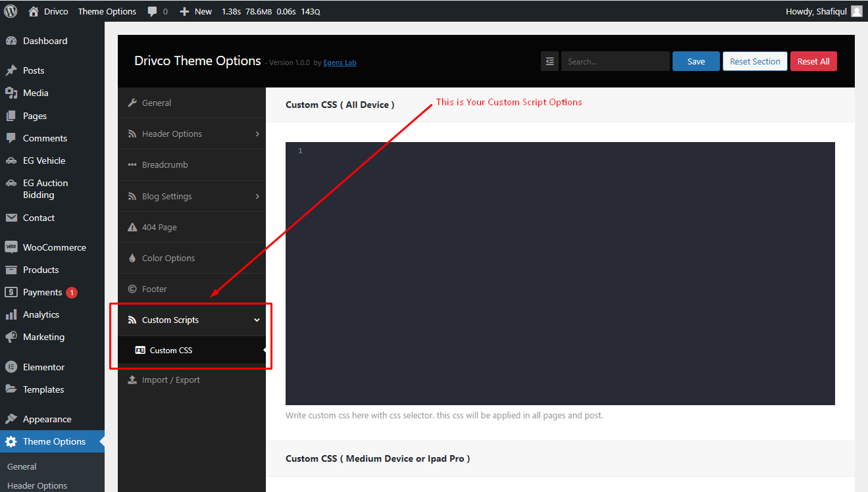Open Header Options submenu in WP sidebar
The width and height of the screenshot is (868, 492).
tap(37, 485)
